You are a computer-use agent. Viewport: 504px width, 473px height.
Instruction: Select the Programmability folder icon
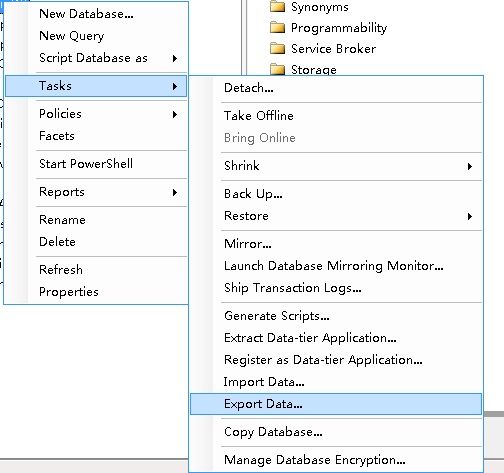pos(277,28)
